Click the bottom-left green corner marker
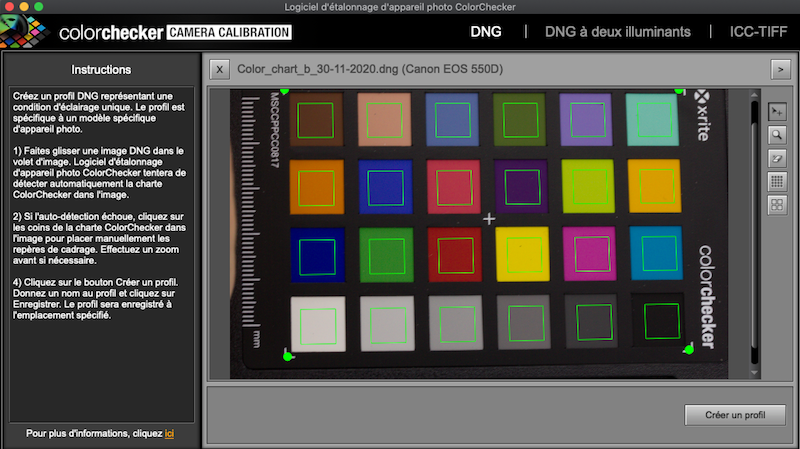Image resolution: width=800 pixels, height=449 pixels. tap(287, 356)
